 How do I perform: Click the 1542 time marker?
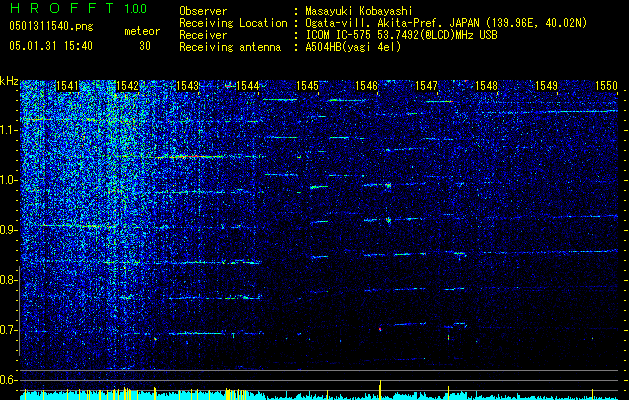(x=127, y=86)
